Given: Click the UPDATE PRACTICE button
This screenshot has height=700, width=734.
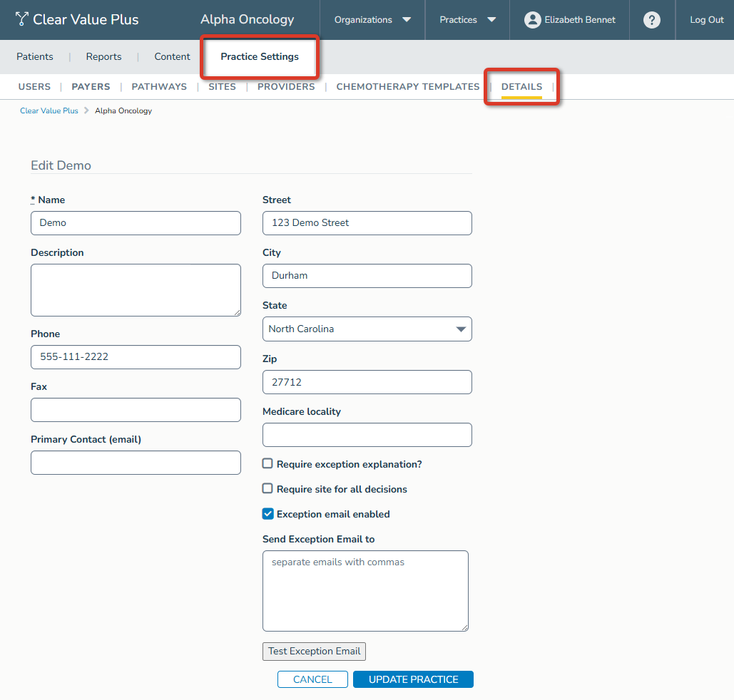Looking at the screenshot, I should point(413,679).
